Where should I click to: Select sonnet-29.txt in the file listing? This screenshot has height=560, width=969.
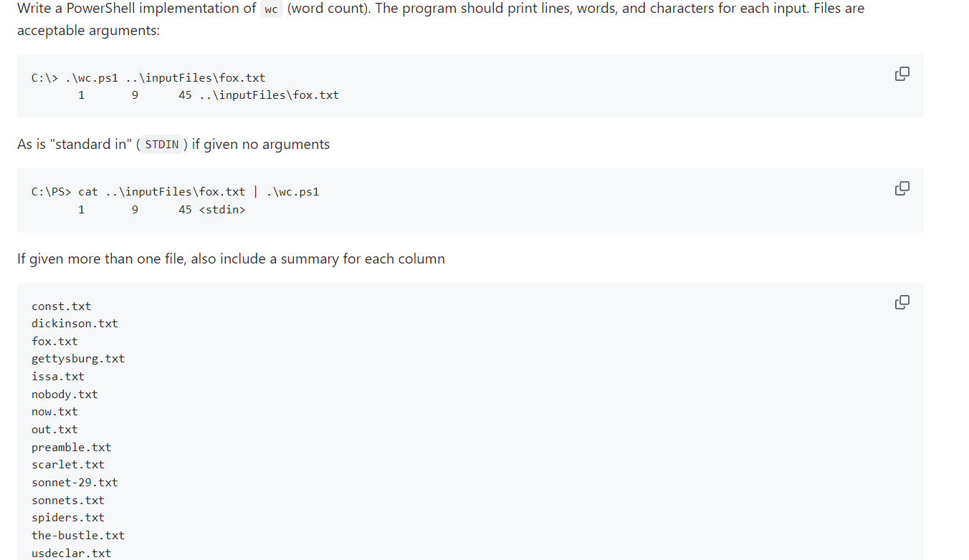75,482
